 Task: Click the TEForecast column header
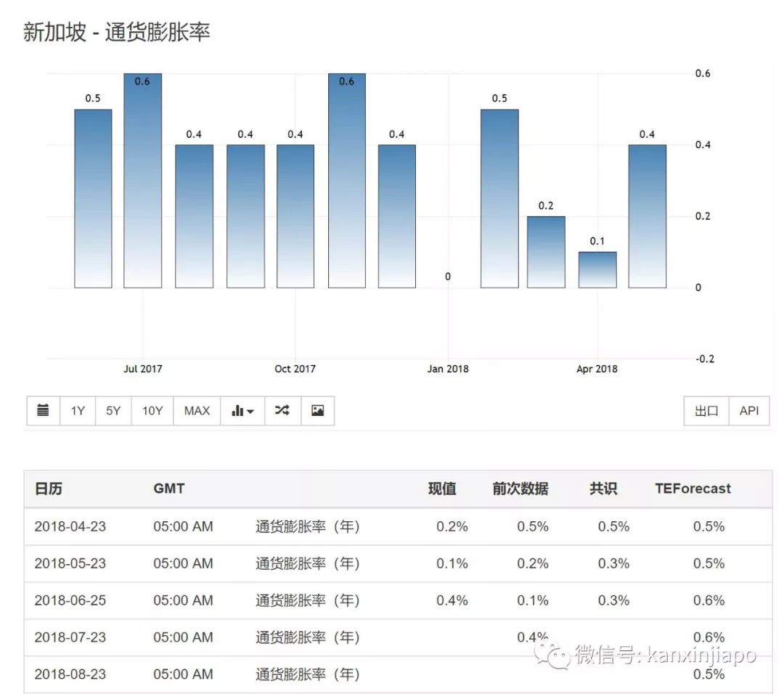(x=693, y=489)
